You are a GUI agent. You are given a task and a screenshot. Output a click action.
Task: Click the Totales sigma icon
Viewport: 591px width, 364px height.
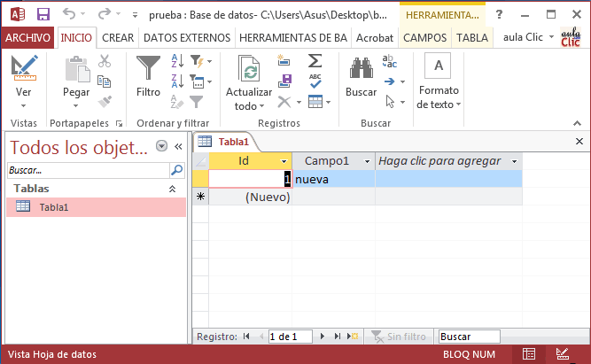[x=315, y=60]
